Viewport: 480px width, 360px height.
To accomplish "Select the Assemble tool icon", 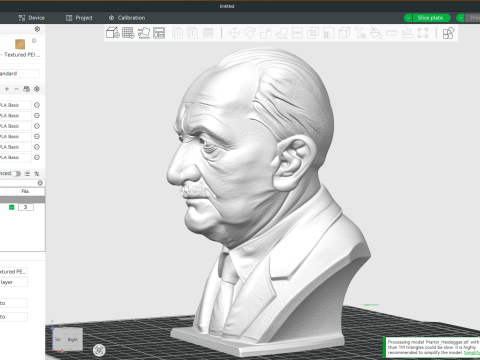I will point(407,33).
